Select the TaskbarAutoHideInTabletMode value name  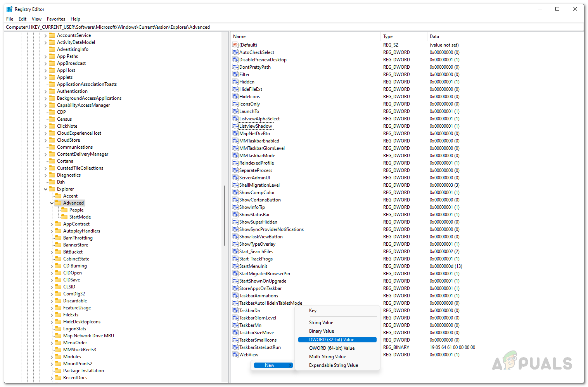point(271,303)
